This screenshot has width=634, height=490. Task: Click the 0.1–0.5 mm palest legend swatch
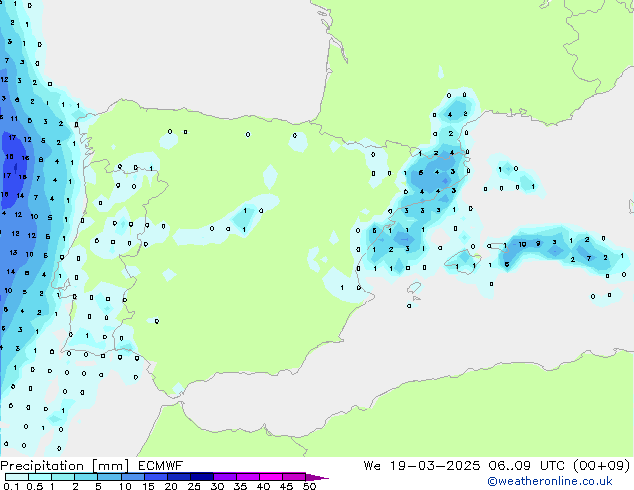(x=17, y=477)
